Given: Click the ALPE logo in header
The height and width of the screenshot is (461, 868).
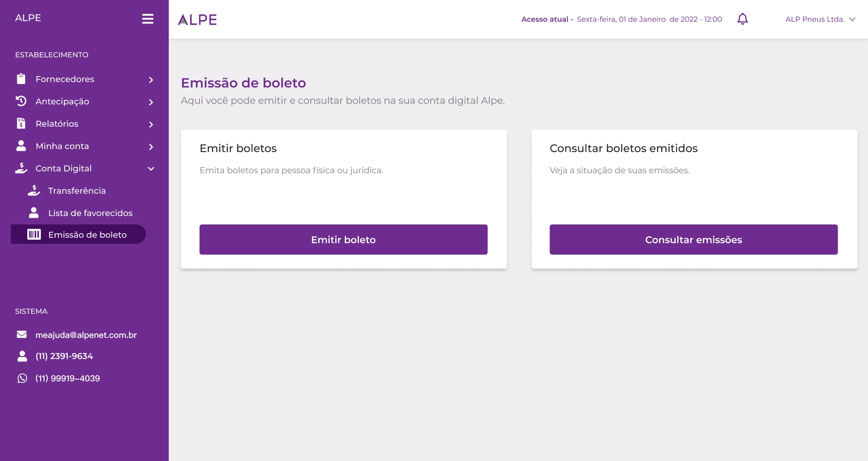Looking at the screenshot, I should (197, 20).
